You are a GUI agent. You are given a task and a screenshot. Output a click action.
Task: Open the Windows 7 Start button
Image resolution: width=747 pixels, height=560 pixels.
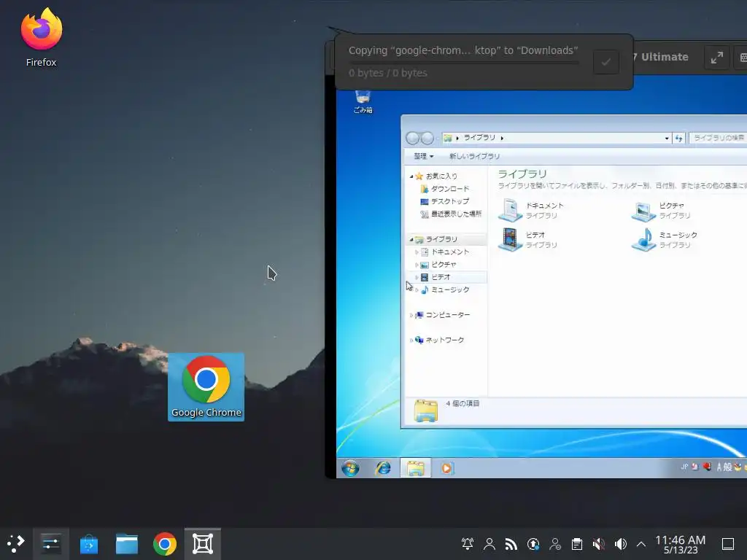pos(351,469)
